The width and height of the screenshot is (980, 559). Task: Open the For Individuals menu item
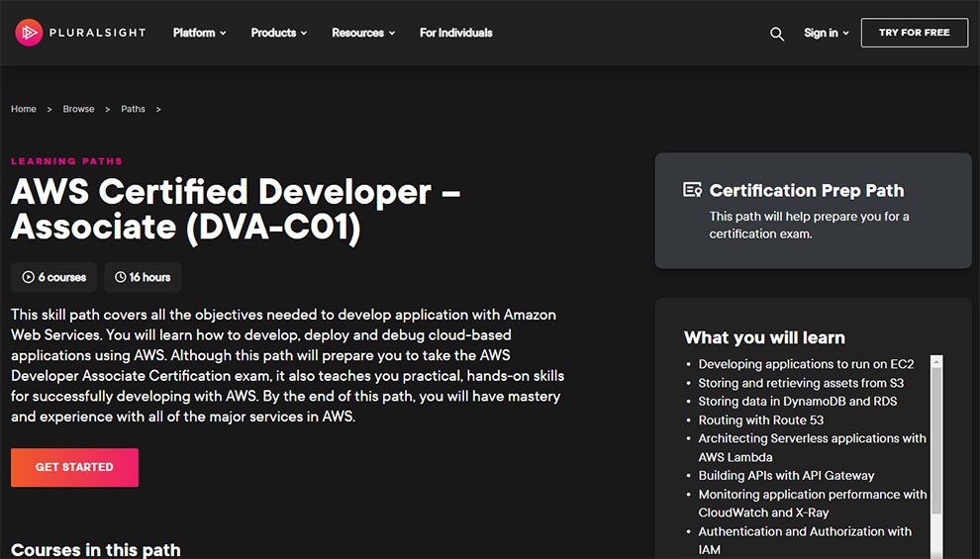coord(455,33)
